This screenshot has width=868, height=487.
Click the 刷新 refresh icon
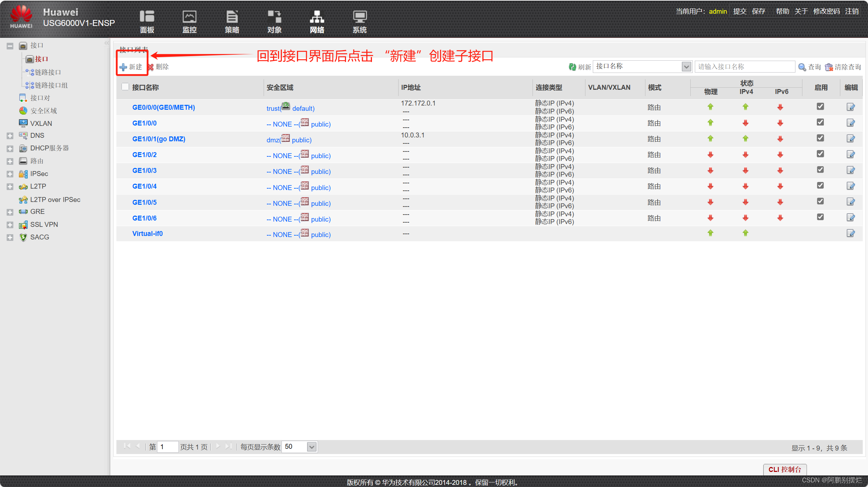pyautogui.click(x=572, y=67)
